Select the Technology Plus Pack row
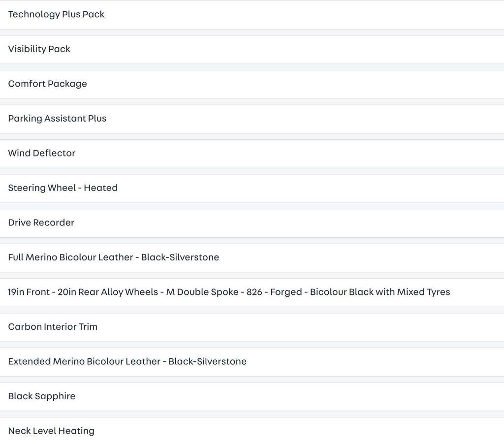Screen dimensions: 504x444 252,15
